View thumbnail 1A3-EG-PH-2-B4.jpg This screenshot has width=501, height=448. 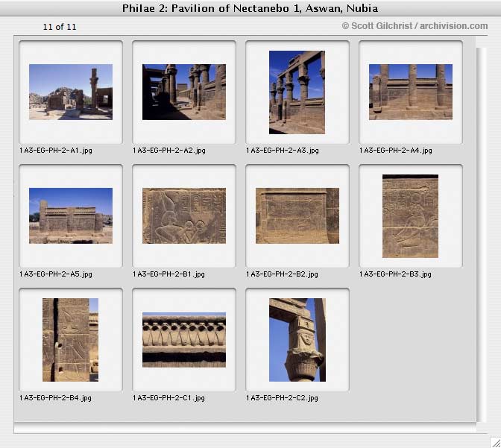point(70,340)
